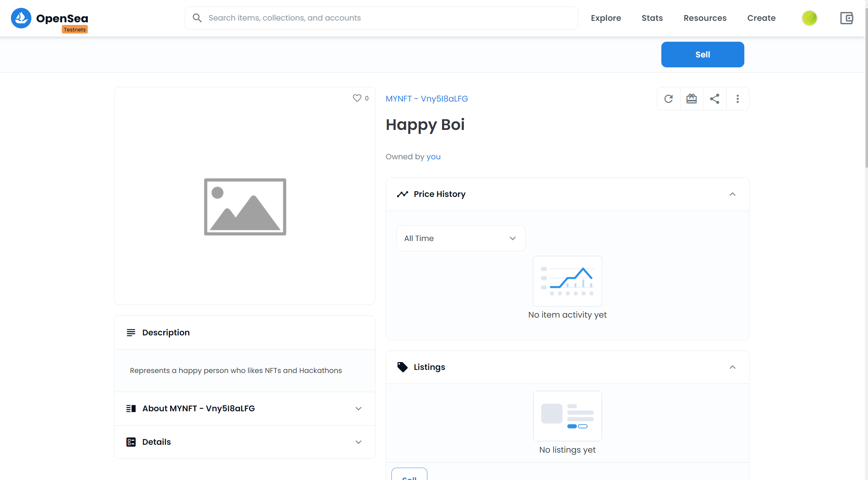Open the Resources menu

click(705, 18)
